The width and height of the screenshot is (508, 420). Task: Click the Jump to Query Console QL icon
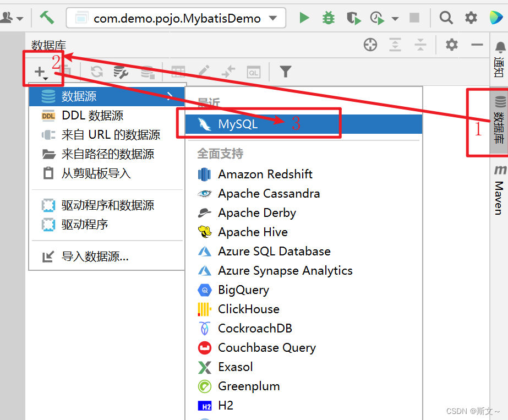point(253,72)
